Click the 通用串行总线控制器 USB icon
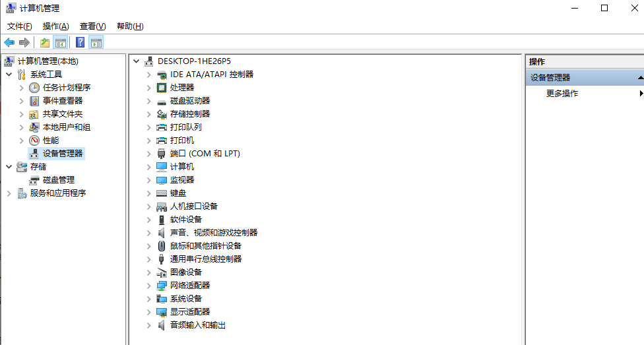Image resolution: width=644 pixels, height=345 pixels. [162, 259]
